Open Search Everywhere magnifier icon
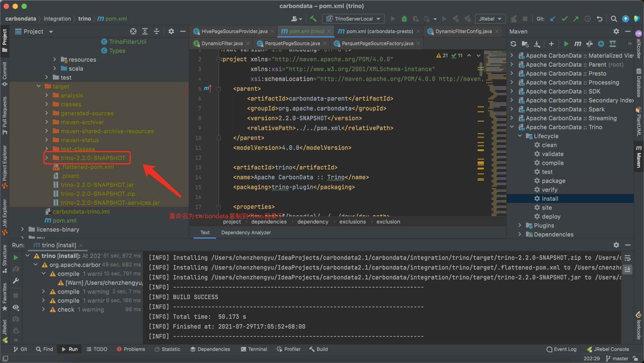The width and height of the screenshot is (644, 363). [x=614, y=19]
